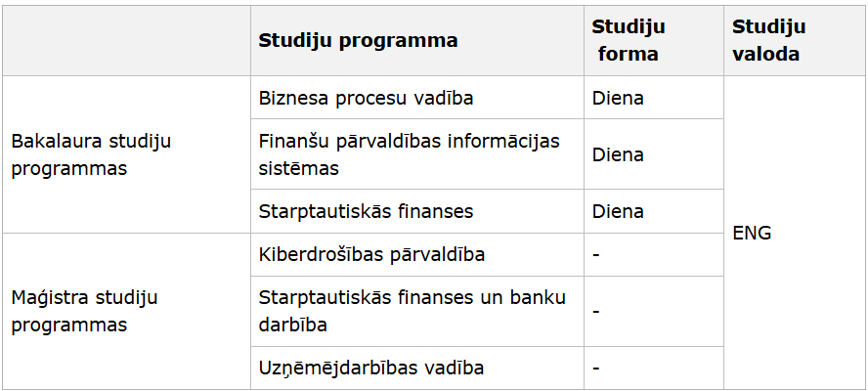
Task: Click the Maģistra studiju programmas row label
Action: [x=127, y=311]
